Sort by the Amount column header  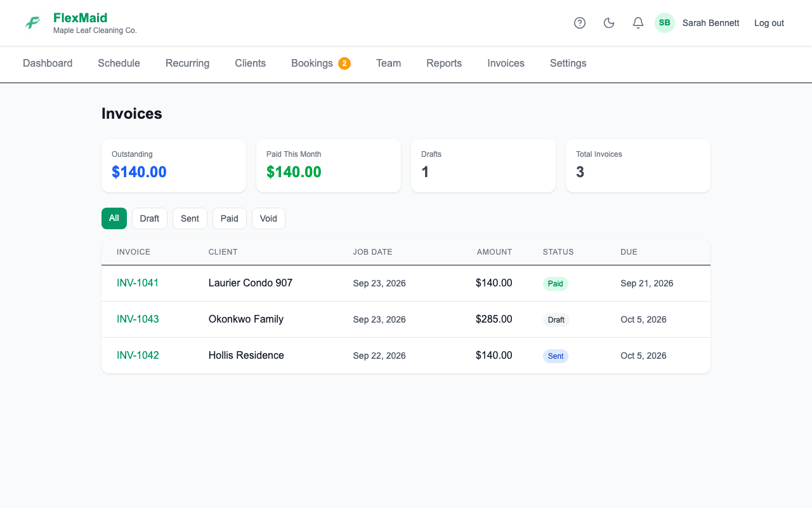(x=494, y=252)
